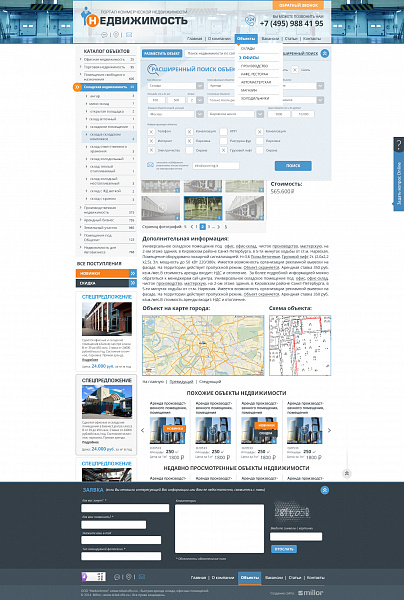Click the Объекты tab in top navigation
Viewport: 404px width, 600px height.
[x=246, y=39]
